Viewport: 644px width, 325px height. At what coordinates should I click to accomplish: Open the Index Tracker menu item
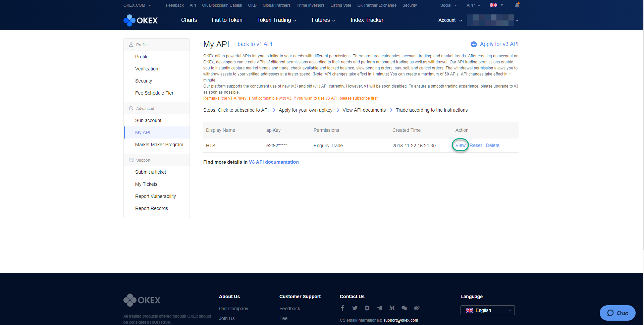[x=367, y=20]
